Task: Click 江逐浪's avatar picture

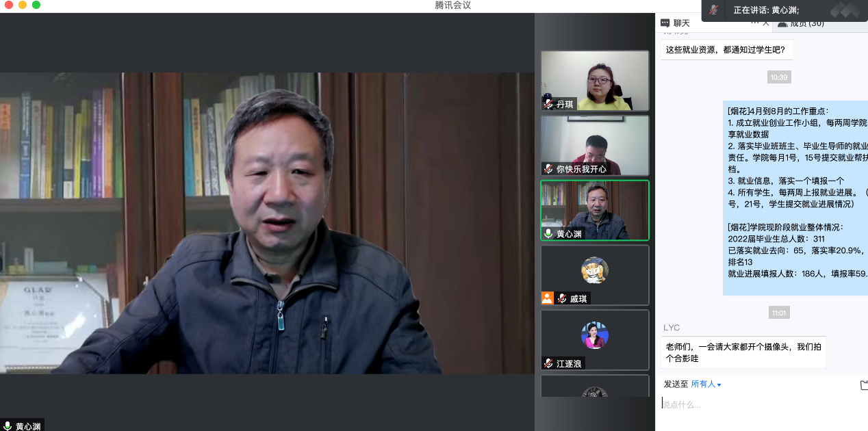Action: coord(594,335)
